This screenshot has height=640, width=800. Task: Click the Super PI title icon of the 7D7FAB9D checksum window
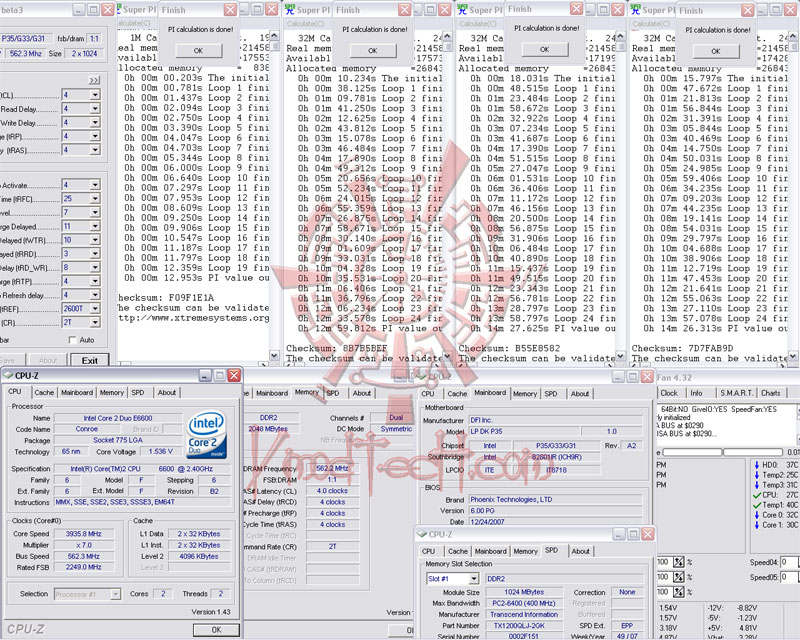(636, 10)
